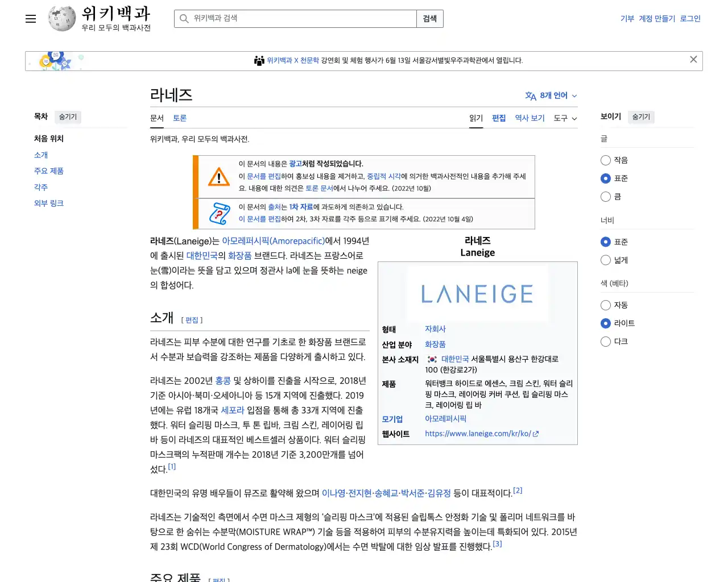Select small text size 작음
The height and width of the screenshot is (582, 728).
[x=606, y=160]
